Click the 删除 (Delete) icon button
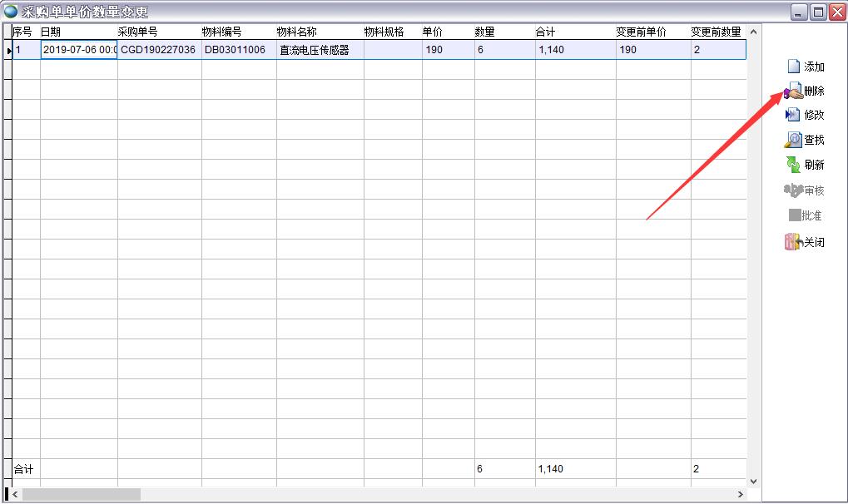This screenshot has height=504, width=848. click(x=802, y=90)
